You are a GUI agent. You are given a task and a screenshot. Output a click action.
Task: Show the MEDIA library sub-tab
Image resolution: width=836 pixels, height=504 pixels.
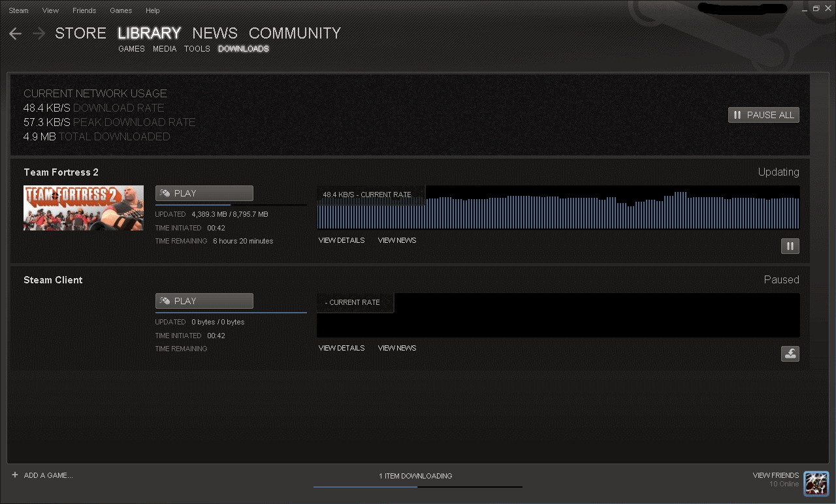click(x=165, y=49)
